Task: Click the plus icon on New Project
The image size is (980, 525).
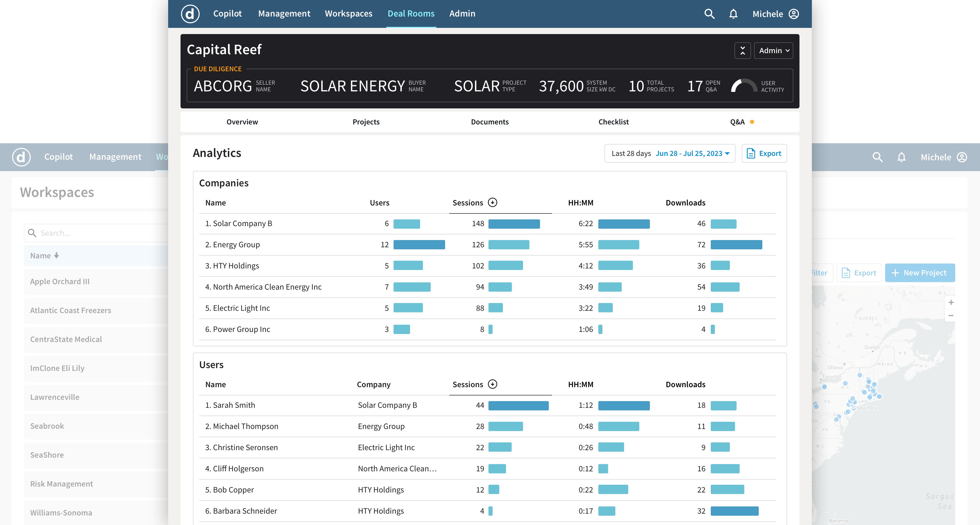Action: click(x=895, y=273)
